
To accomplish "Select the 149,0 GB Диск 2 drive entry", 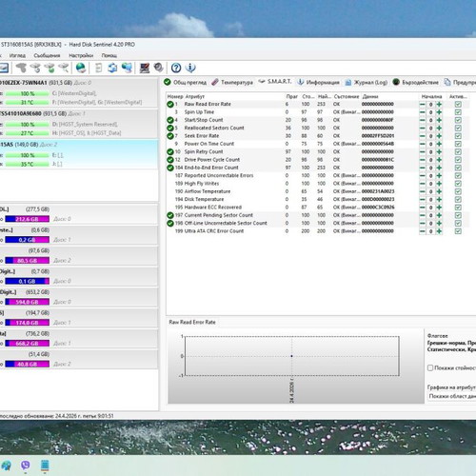I will [79, 154].
